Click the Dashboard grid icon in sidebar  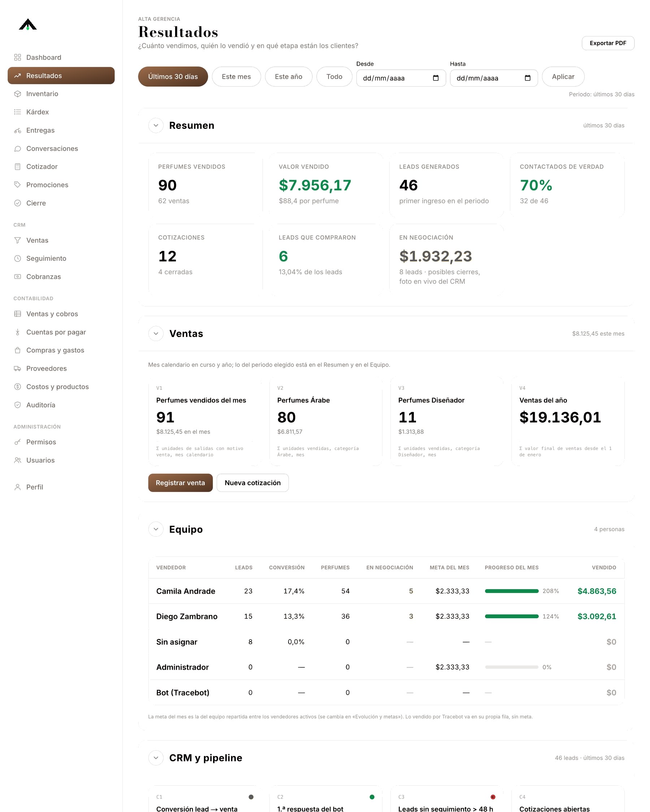coord(17,57)
